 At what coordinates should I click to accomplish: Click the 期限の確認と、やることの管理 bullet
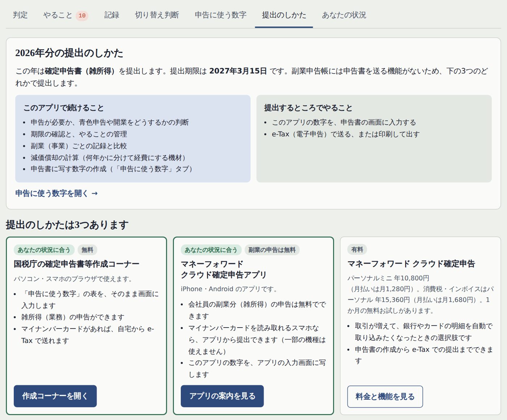(x=79, y=134)
